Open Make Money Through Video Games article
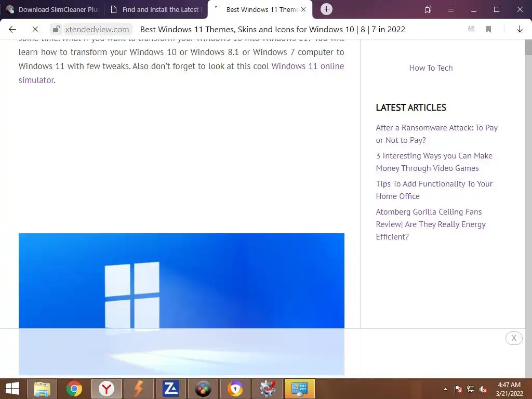The width and height of the screenshot is (532, 399). pos(434,162)
